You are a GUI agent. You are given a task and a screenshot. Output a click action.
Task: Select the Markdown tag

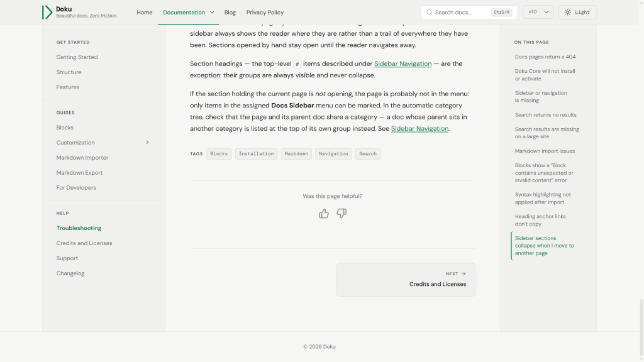click(x=296, y=154)
